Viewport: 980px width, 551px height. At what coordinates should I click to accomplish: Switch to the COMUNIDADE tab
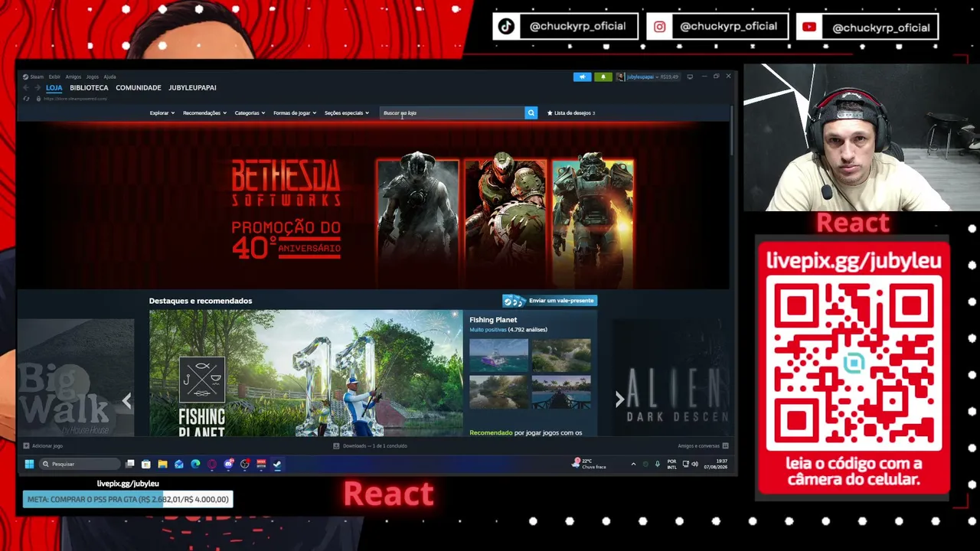coord(139,88)
